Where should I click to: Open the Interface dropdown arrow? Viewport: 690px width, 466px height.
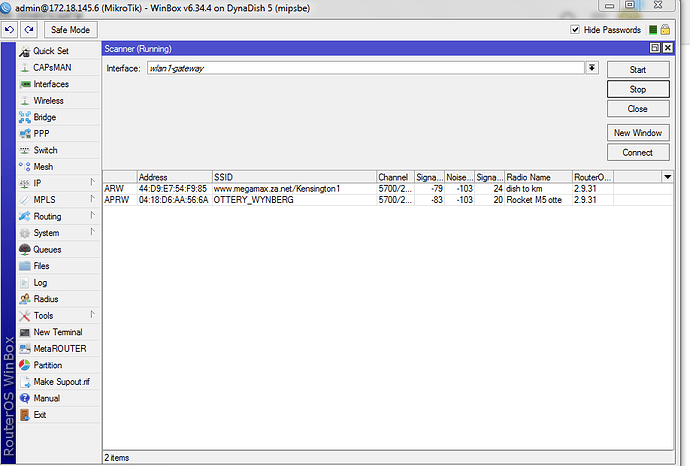coord(592,68)
